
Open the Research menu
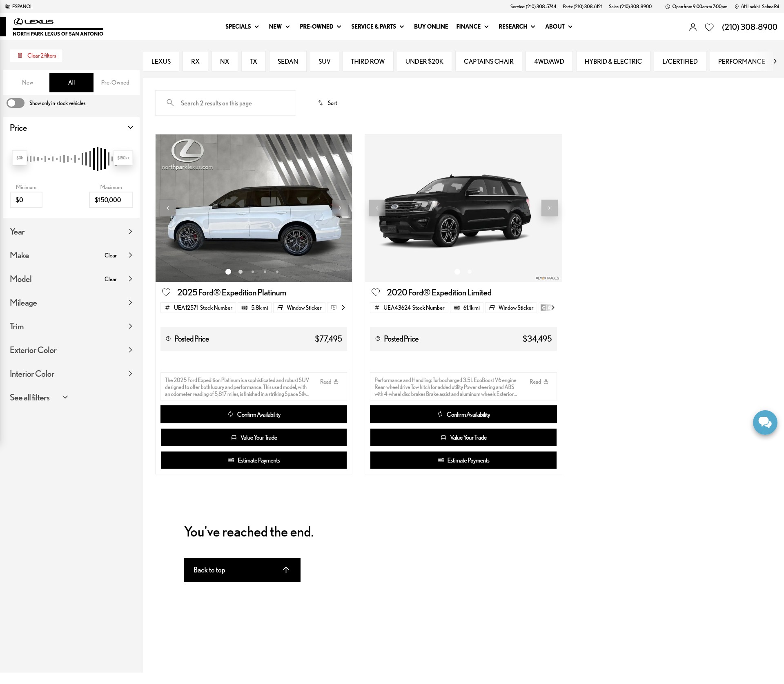tap(517, 27)
